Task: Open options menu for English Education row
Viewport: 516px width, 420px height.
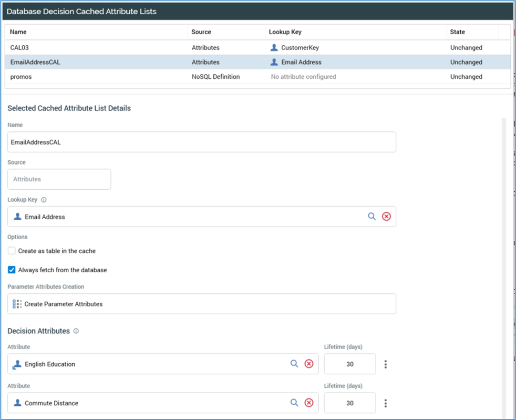Action: 386,364
